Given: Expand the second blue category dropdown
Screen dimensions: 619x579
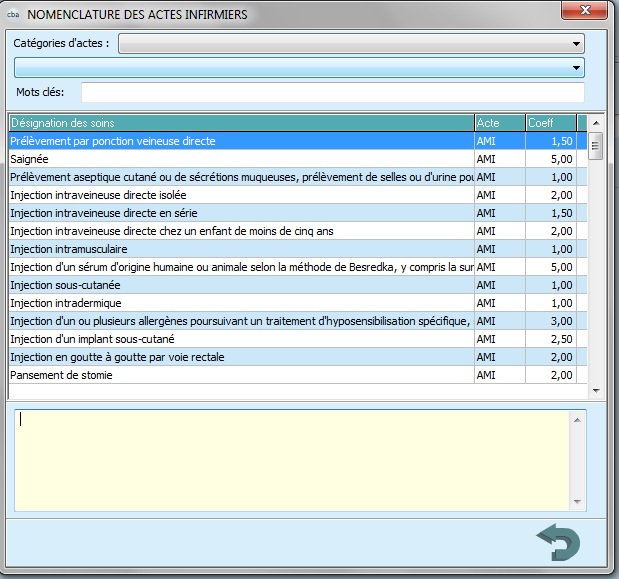Looking at the screenshot, I should pos(299,67).
